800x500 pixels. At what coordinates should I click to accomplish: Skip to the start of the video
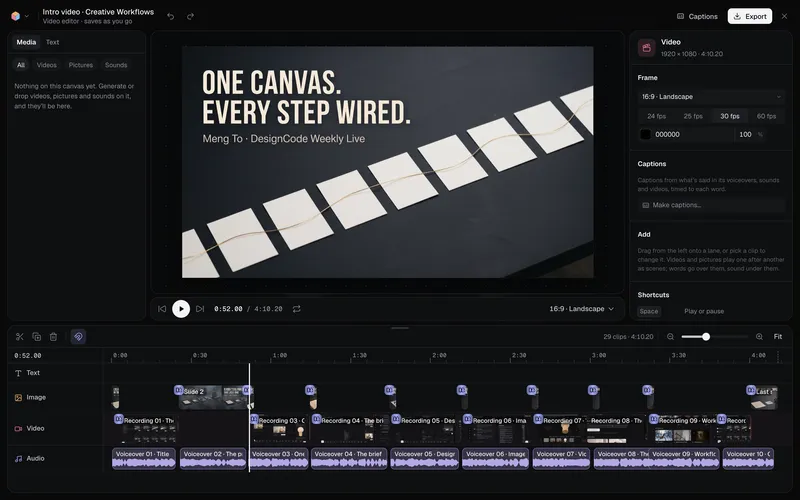point(162,309)
